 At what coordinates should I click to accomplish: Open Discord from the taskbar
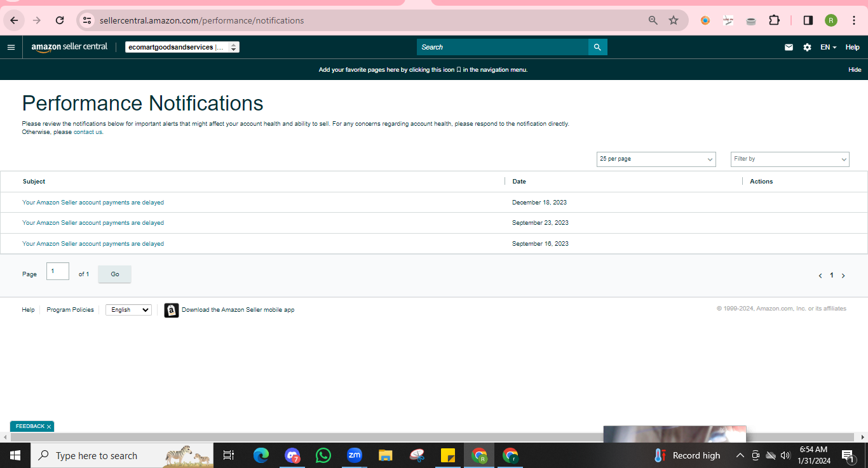pyautogui.click(x=292, y=455)
